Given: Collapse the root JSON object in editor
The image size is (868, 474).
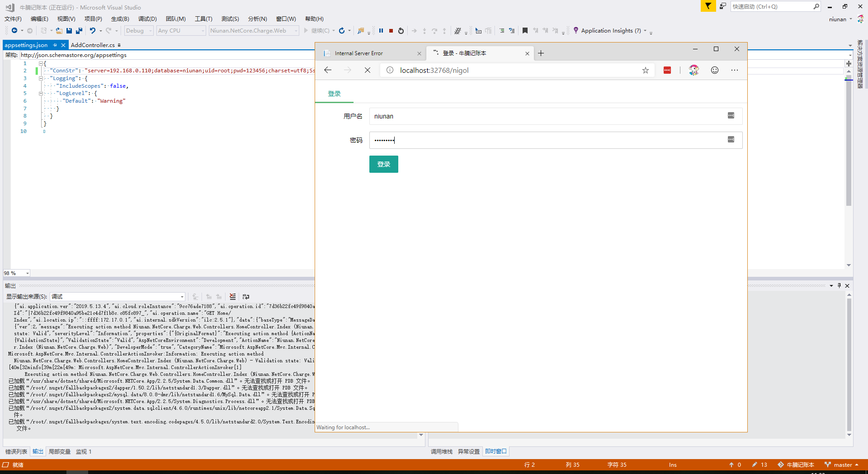Looking at the screenshot, I should point(41,64).
